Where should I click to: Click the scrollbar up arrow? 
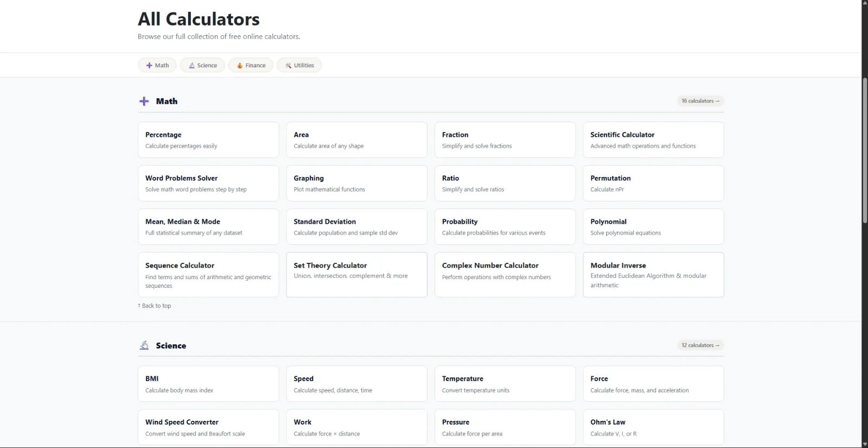865,3
